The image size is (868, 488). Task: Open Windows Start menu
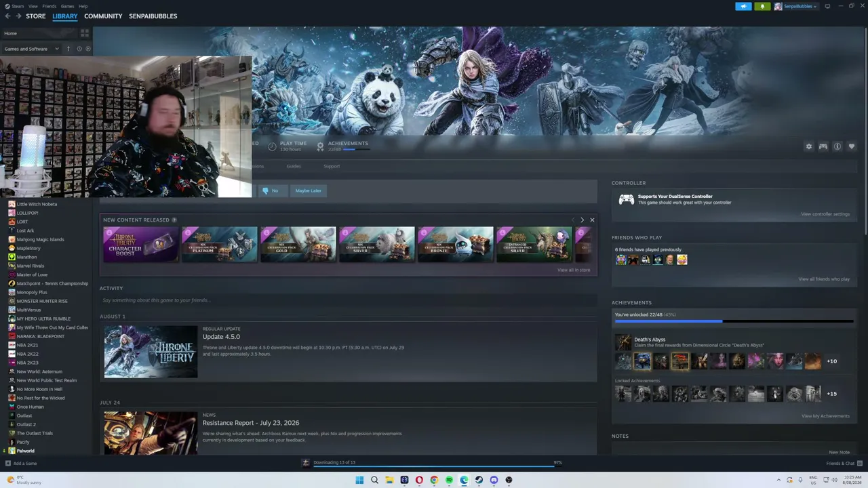[359, 480]
